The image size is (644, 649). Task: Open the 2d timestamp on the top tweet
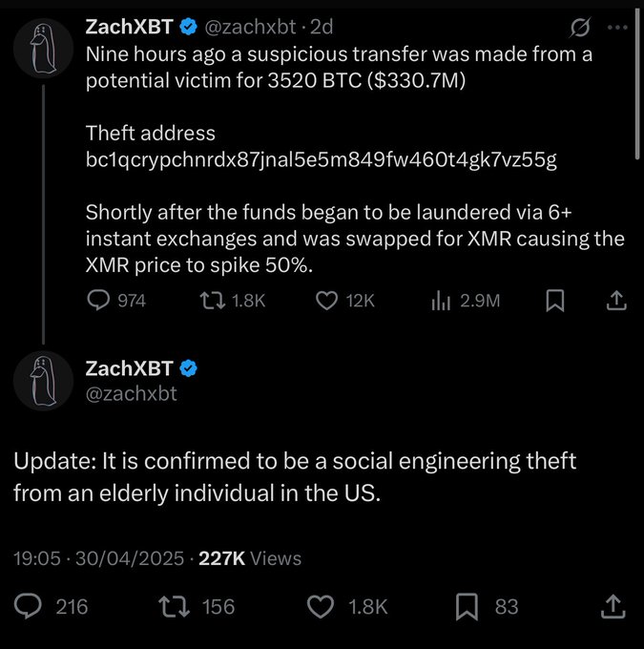coord(321,24)
